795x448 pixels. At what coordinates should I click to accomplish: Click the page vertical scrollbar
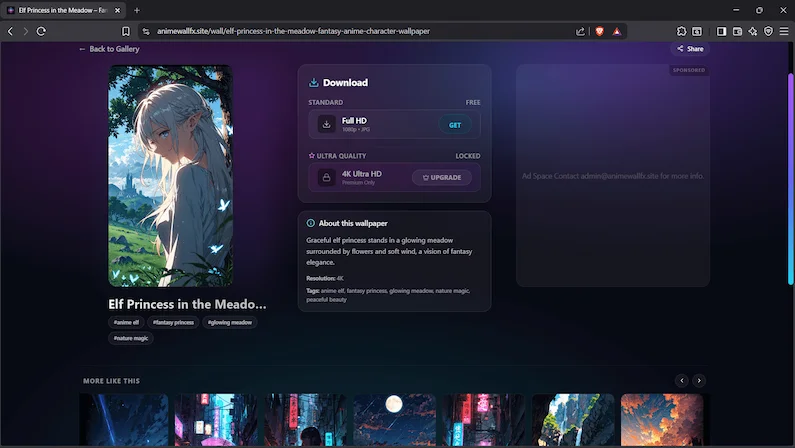pyautogui.click(x=790, y=179)
